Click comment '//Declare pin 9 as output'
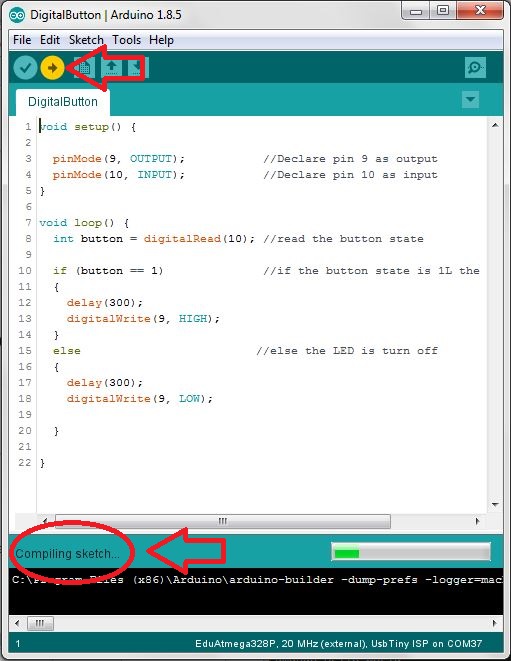Image resolution: width=511 pixels, height=661 pixels. 350,159
